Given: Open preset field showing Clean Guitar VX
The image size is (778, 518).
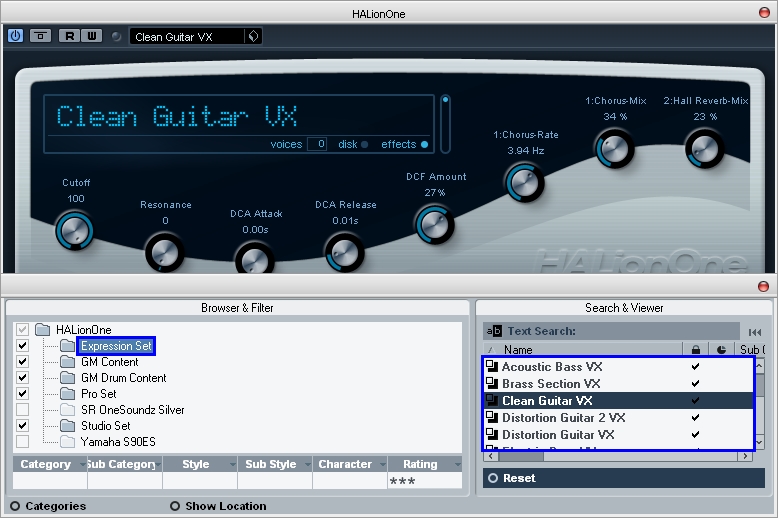Looking at the screenshot, I should [x=187, y=37].
